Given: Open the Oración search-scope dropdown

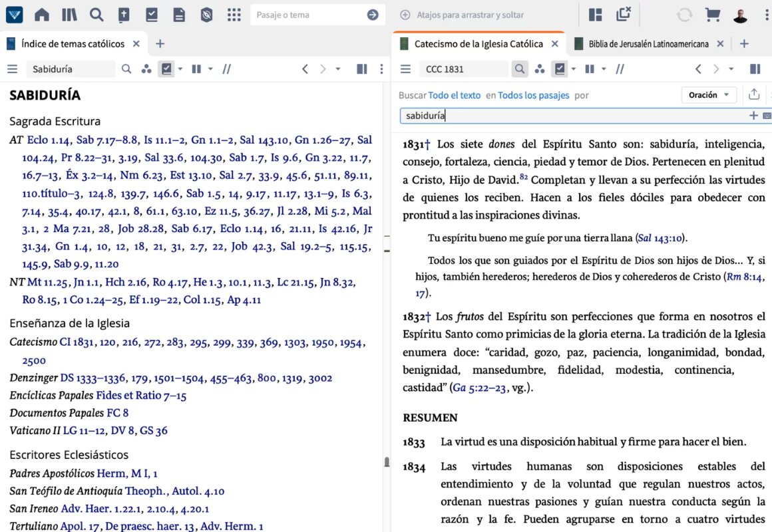Looking at the screenshot, I should coord(709,95).
